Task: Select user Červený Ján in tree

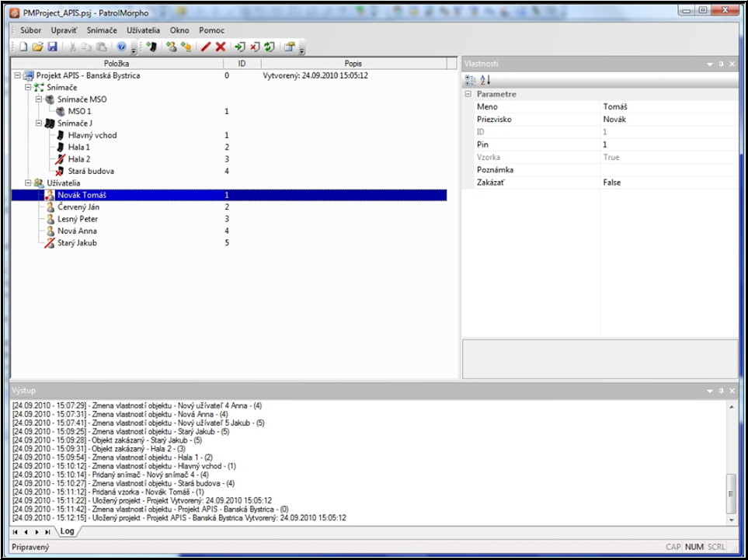Action: [x=78, y=207]
